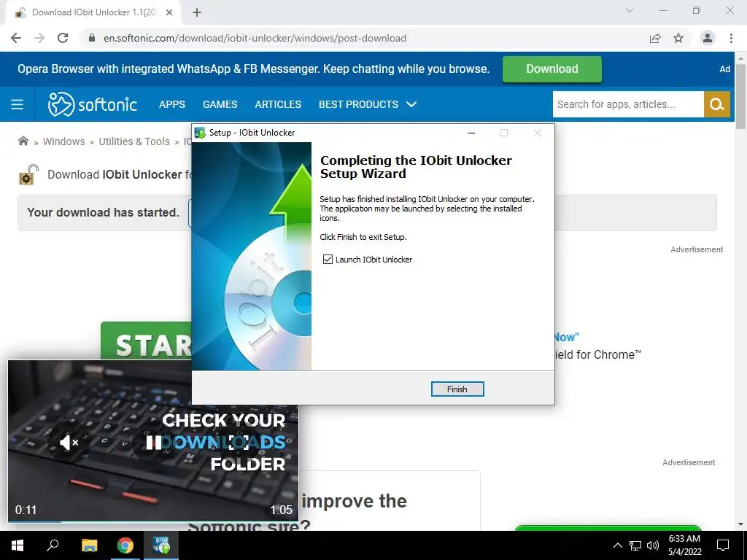
Task: Click the orange search magnifier button
Action: pyautogui.click(x=717, y=104)
